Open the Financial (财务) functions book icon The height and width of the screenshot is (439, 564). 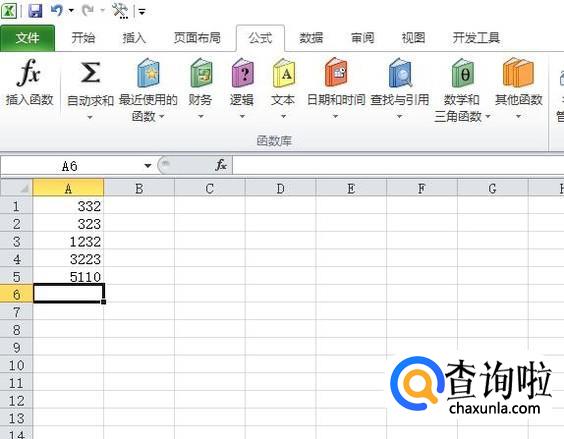pyautogui.click(x=201, y=73)
